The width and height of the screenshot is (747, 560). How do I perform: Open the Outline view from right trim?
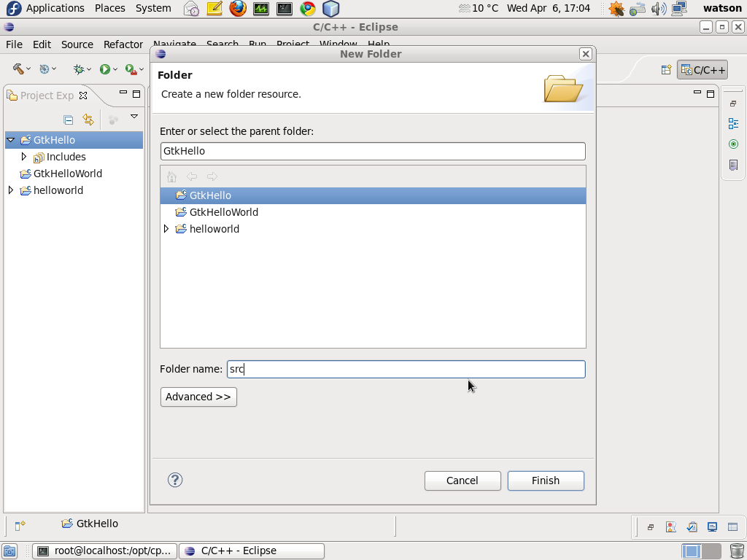[733, 124]
